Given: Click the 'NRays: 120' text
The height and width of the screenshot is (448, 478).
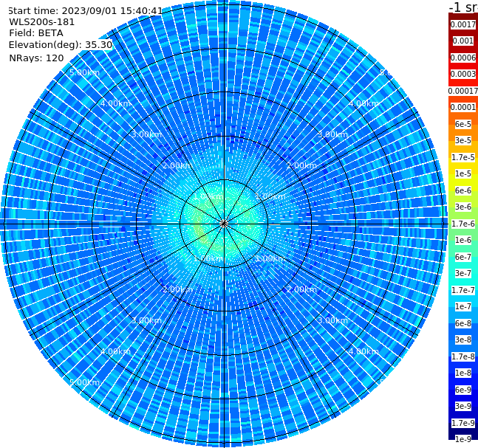Looking at the screenshot, I should coord(36,58).
